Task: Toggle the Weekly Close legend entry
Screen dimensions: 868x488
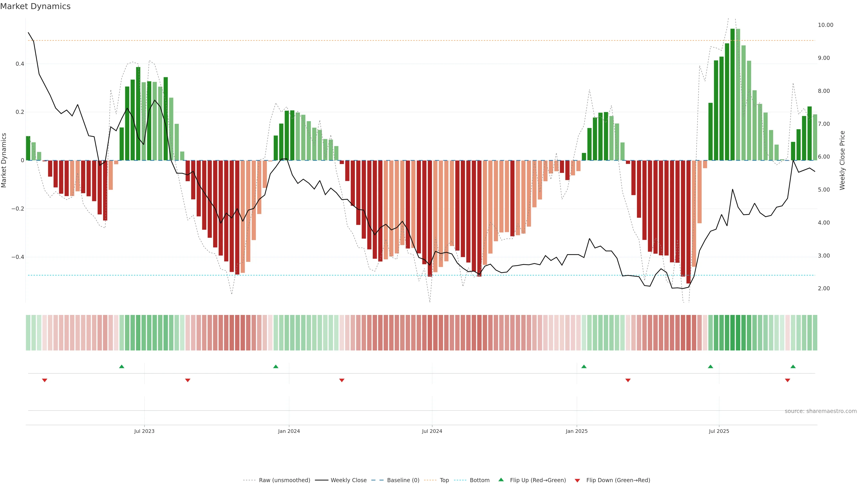Action: point(348,480)
